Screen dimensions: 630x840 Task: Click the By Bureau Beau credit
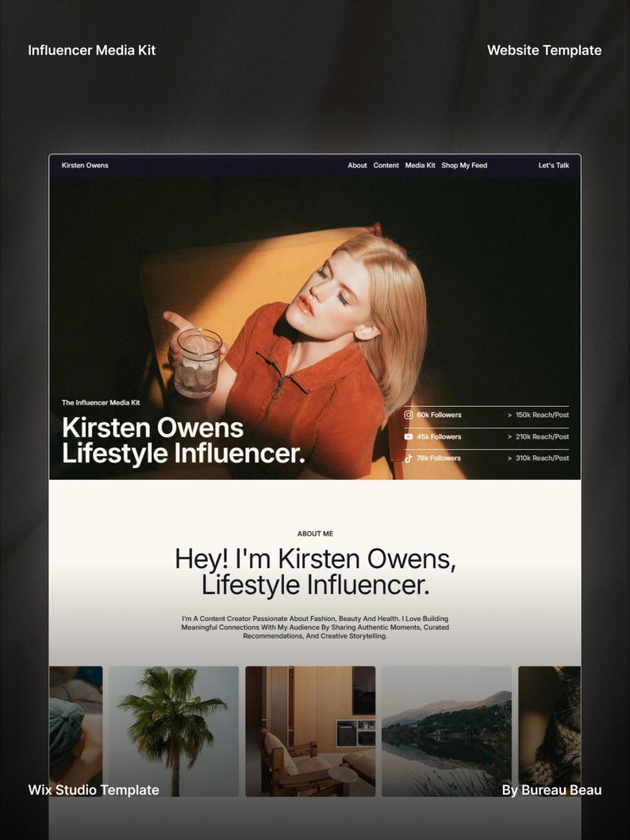click(551, 790)
